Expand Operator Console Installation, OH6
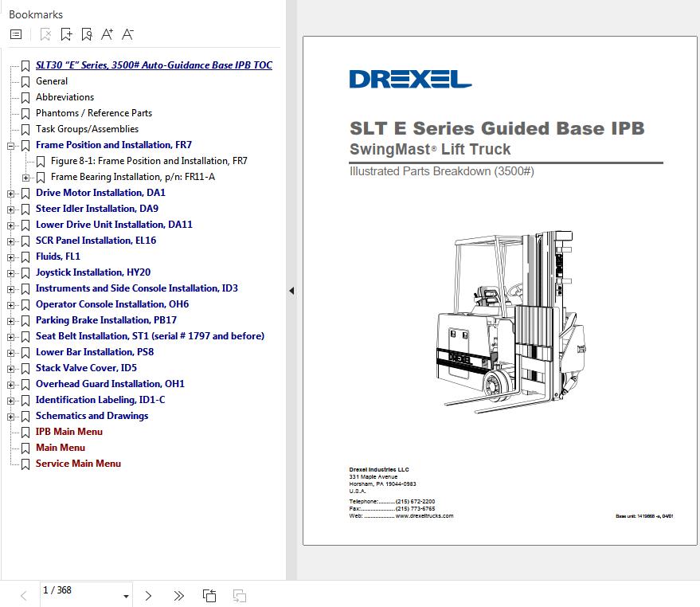700x607 pixels. (x=10, y=306)
